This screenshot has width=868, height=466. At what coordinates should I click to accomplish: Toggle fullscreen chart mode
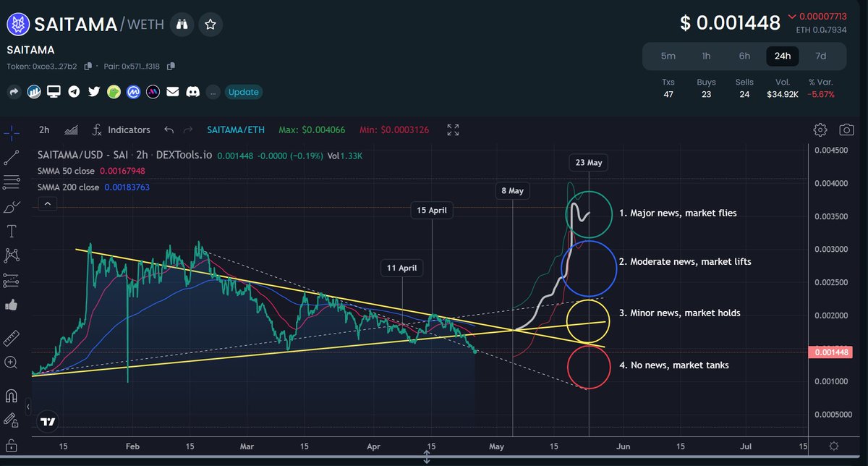coord(453,130)
